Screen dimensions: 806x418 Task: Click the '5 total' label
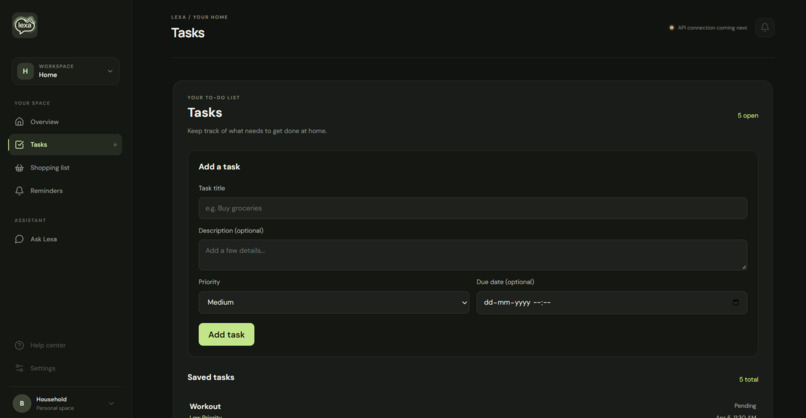point(748,379)
